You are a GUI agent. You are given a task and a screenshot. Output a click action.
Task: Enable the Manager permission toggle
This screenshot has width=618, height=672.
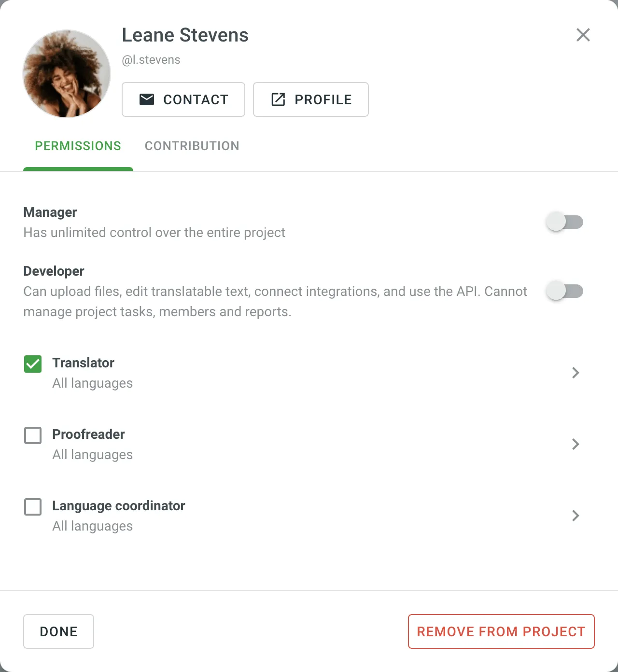point(565,222)
